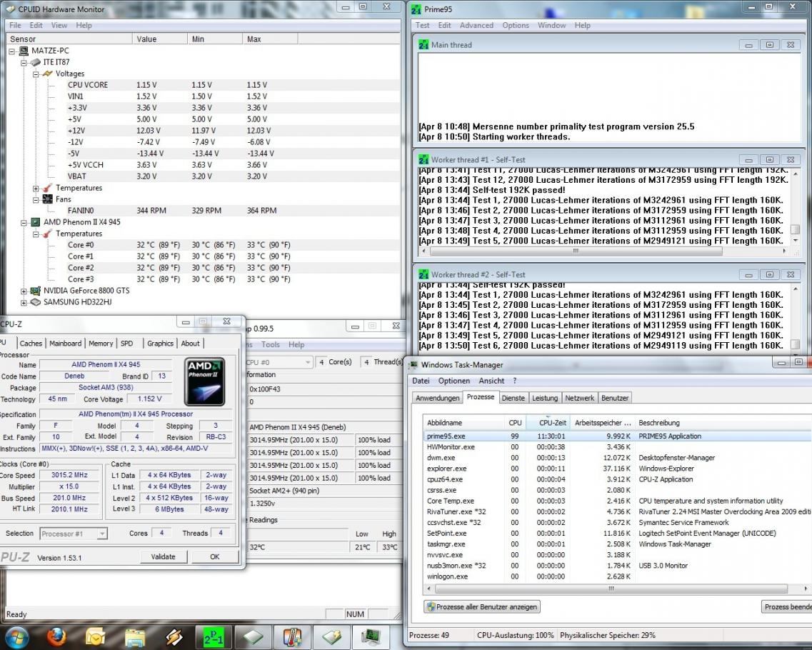This screenshot has height=650, width=812.
Task: Select the Core Temp.exe process row
Action: (x=617, y=501)
